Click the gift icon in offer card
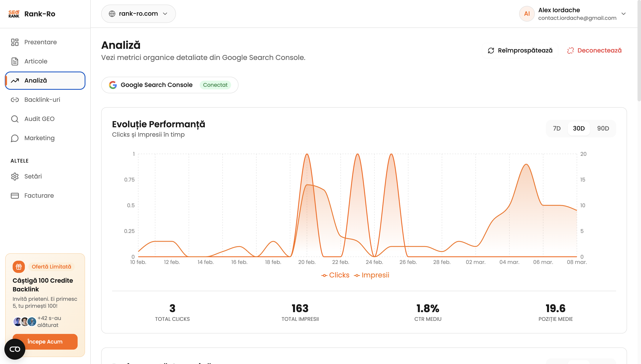The width and height of the screenshot is (641, 364). 19,267
